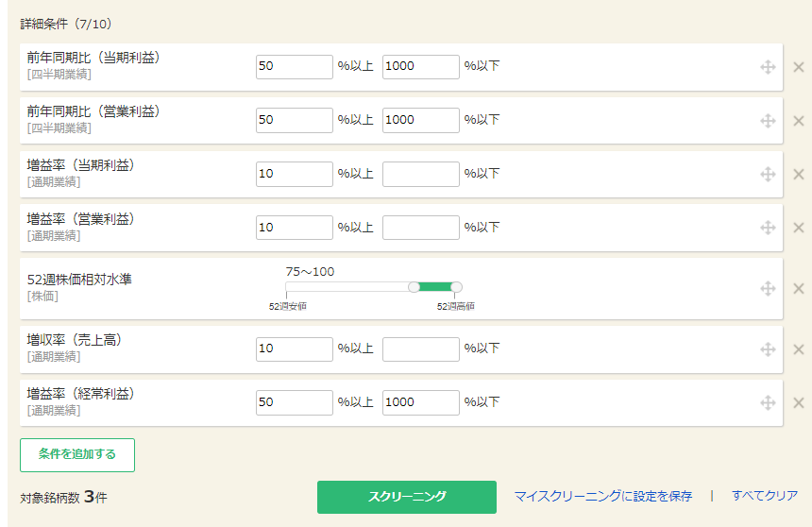
Task: Click 条件を追加する button
Action: pyautogui.click(x=77, y=454)
